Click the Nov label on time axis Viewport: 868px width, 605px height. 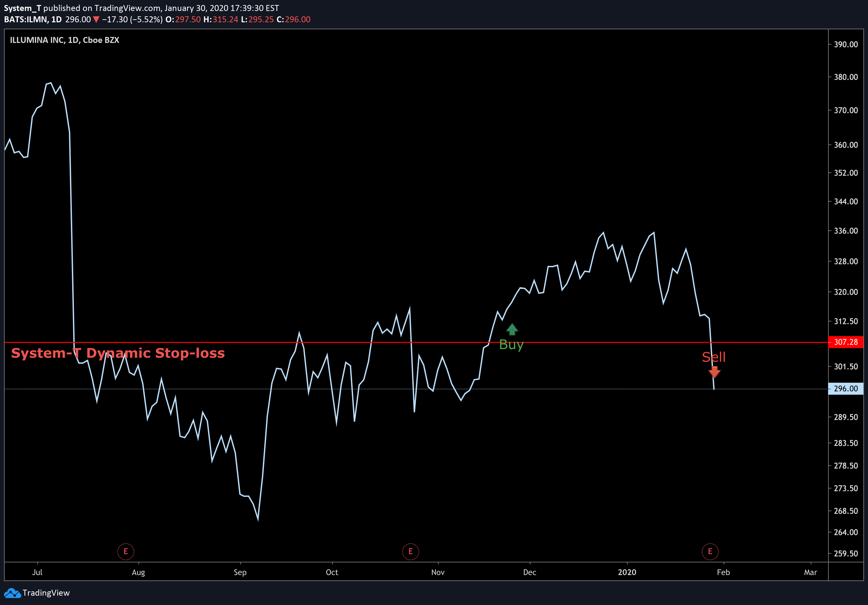tap(438, 572)
